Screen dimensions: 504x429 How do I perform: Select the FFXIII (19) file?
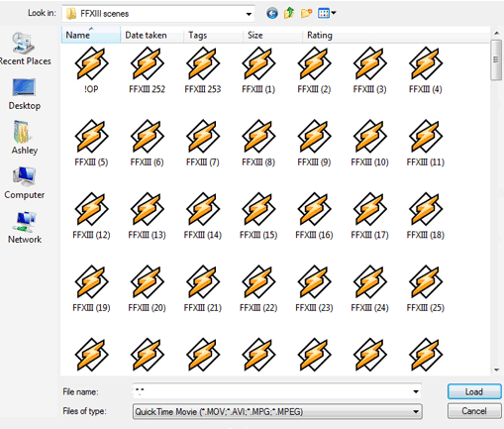91,289
